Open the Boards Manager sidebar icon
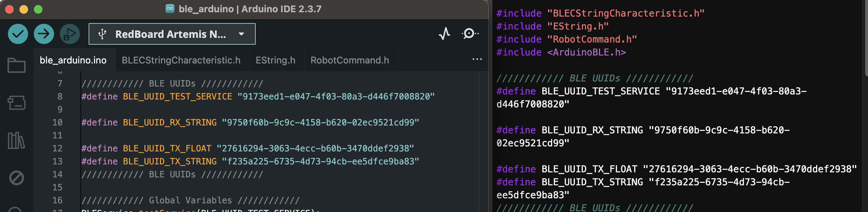The height and width of the screenshot is (212, 868). 17,103
